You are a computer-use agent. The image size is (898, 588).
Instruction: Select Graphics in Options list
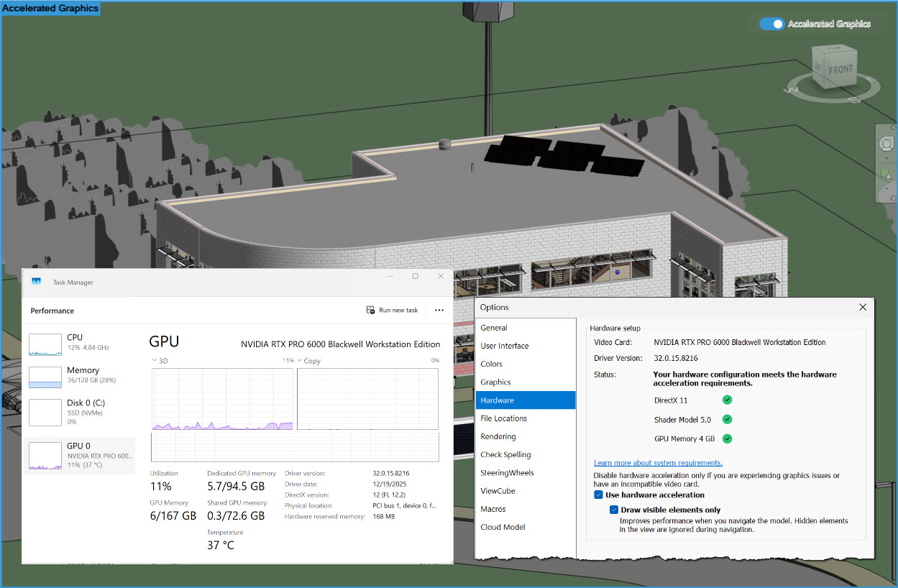point(526,382)
